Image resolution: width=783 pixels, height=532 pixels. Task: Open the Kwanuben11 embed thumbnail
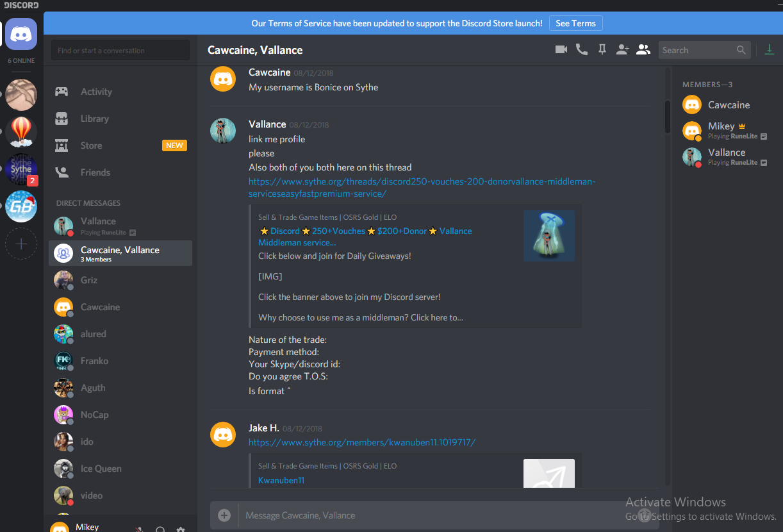pos(549,473)
